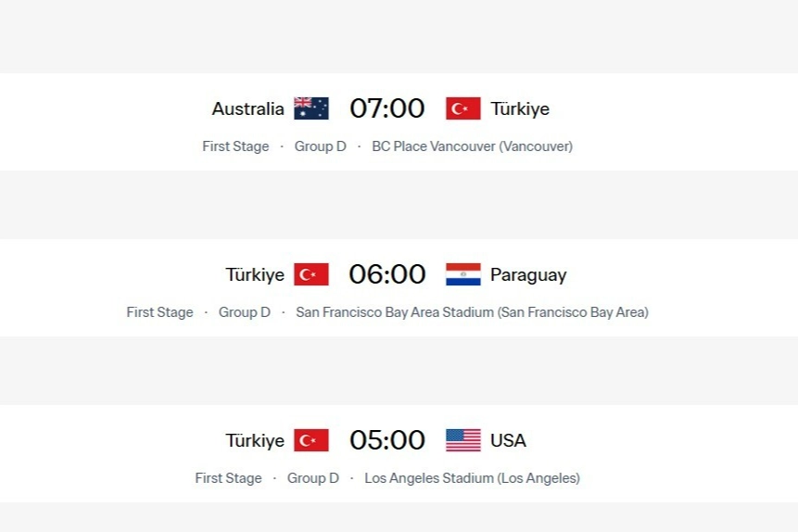Open the Paraguay team name link
This screenshot has height=532, width=798.
tap(527, 274)
